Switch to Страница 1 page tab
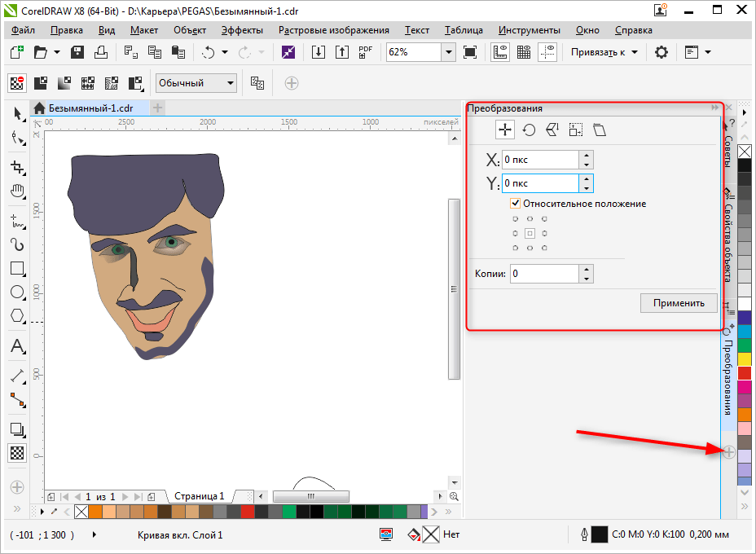The width and height of the screenshot is (756, 554). (199, 496)
